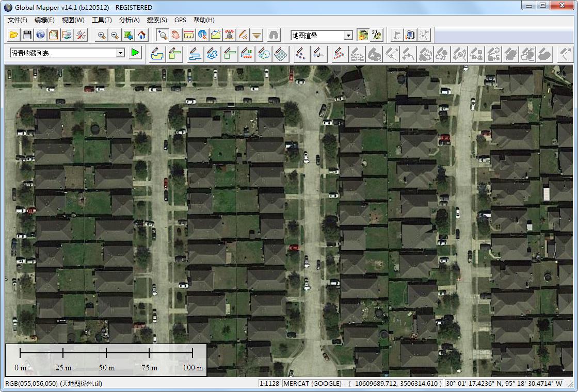Screen dimensions: 578x392
Task: Click the 1:1128 scale in status bar
Action: (269, 384)
